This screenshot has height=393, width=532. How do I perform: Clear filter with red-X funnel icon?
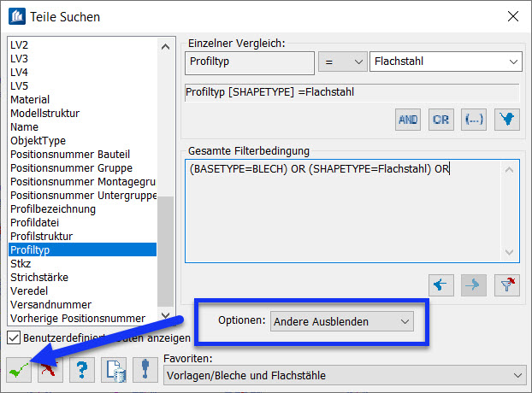pos(507,285)
